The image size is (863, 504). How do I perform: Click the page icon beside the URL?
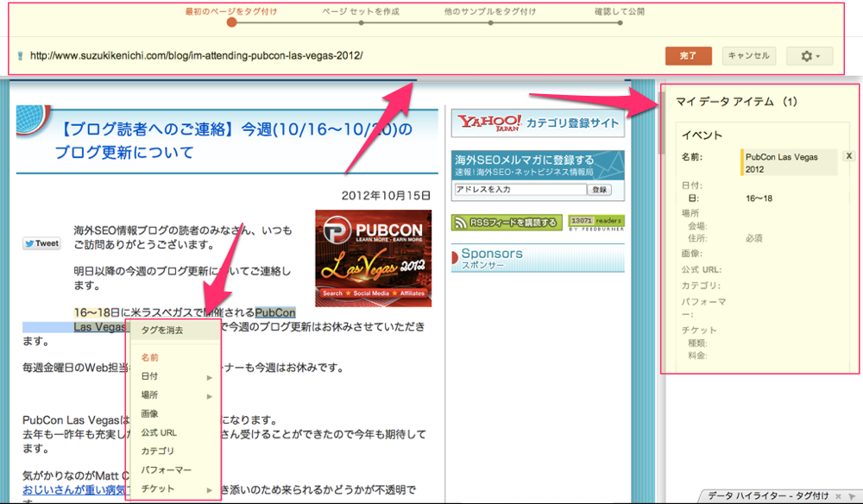pos(21,55)
